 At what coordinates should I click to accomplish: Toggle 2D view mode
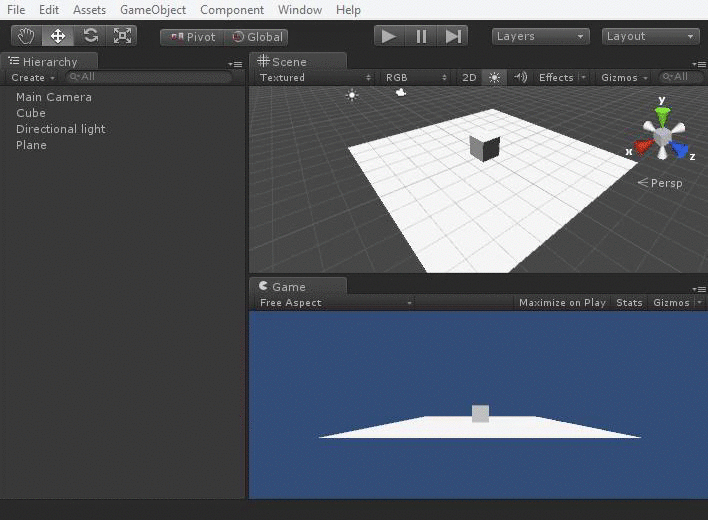click(x=469, y=78)
